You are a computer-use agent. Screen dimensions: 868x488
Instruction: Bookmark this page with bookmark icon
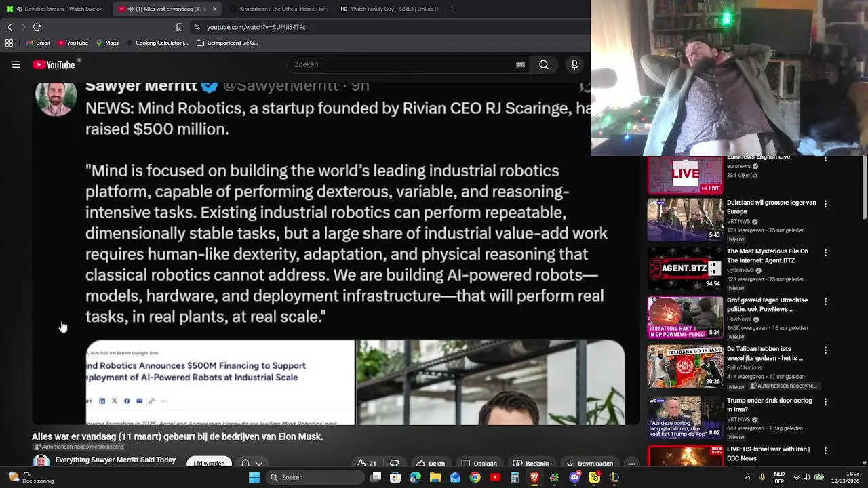pos(179,27)
